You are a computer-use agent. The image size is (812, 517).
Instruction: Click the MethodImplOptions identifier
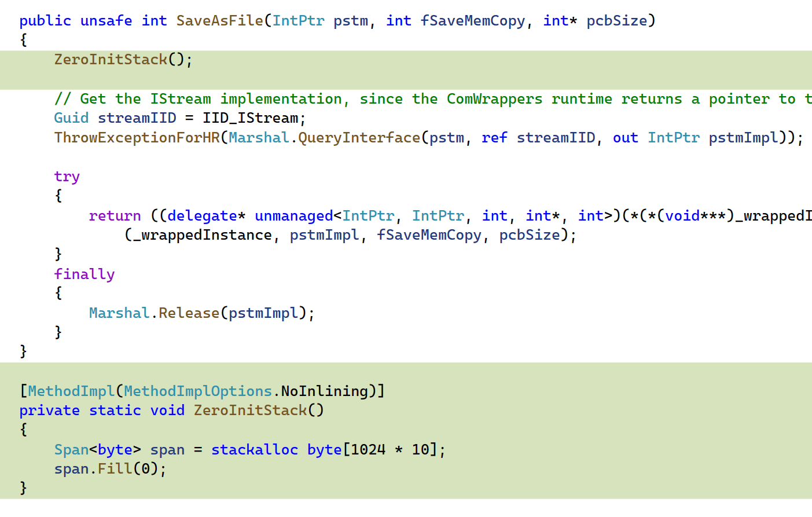[x=198, y=391]
